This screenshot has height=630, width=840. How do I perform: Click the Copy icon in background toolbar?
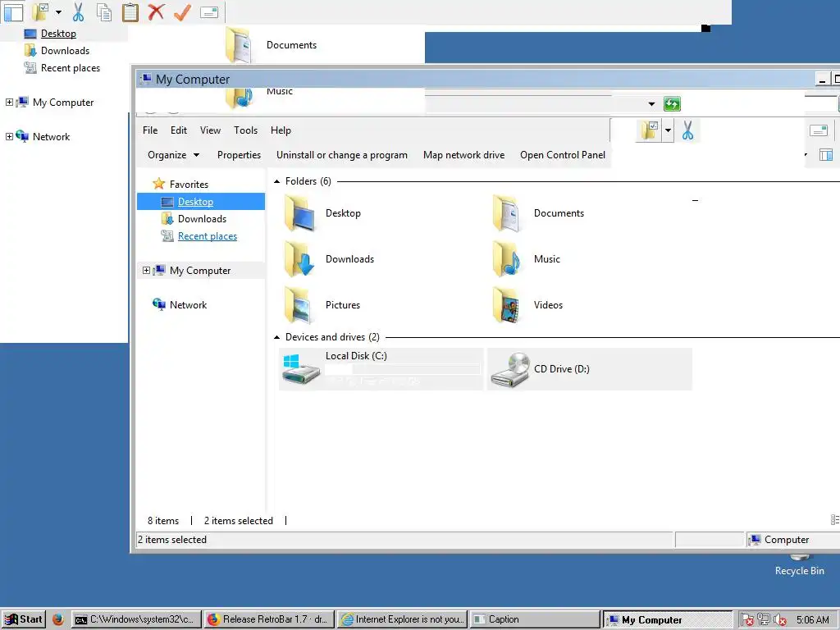tap(104, 11)
